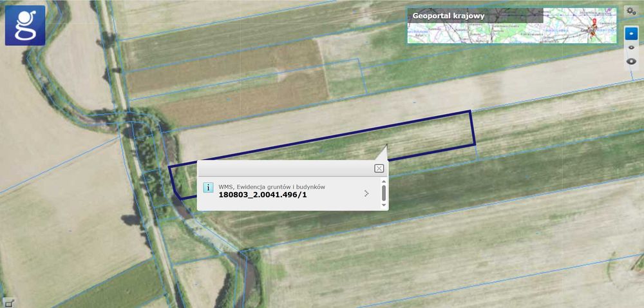Open the settings gears icon
The height and width of the screenshot is (308, 644).
pyautogui.click(x=630, y=11)
